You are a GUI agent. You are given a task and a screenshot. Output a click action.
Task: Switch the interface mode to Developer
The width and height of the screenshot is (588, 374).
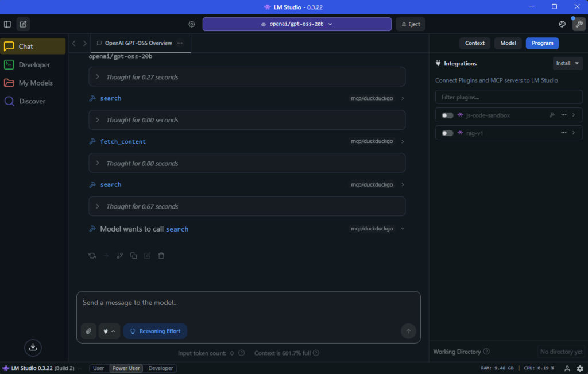click(161, 368)
